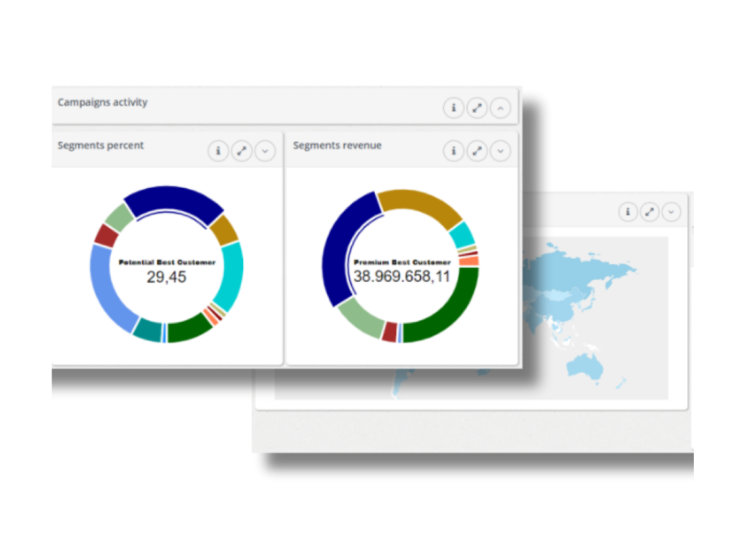The height and width of the screenshot is (550, 750).
Task: Click the dark green slice in Segments revenue donut
Action: [447, 315]
